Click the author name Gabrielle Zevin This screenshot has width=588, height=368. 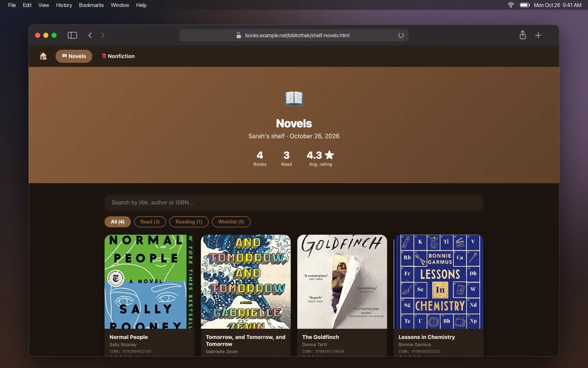pos(222,352)
